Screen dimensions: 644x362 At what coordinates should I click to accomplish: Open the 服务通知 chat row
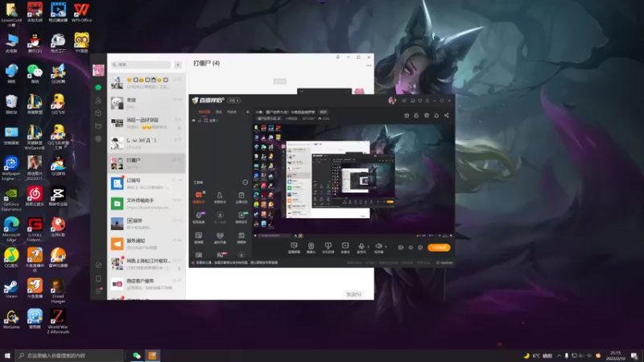[147, 244]
